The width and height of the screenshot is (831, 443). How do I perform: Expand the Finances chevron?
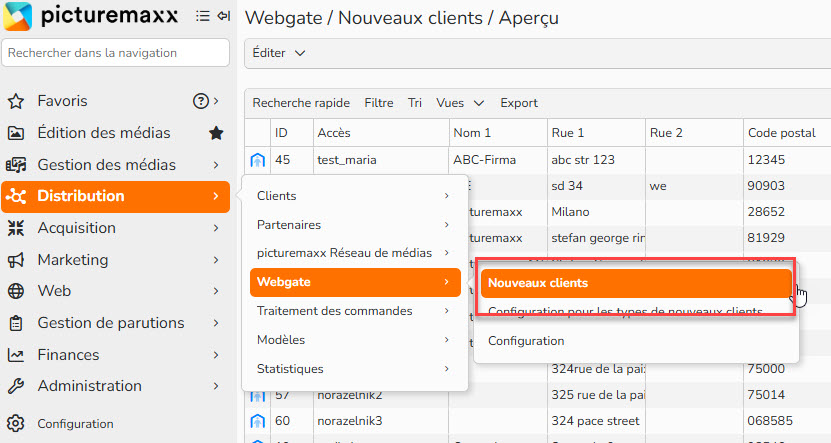(x=216, y=355)
